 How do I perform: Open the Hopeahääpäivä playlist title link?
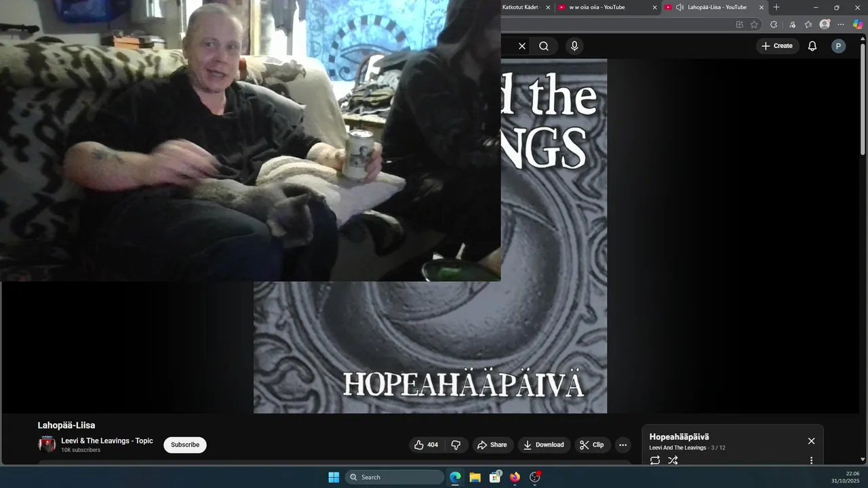(679, 436)
